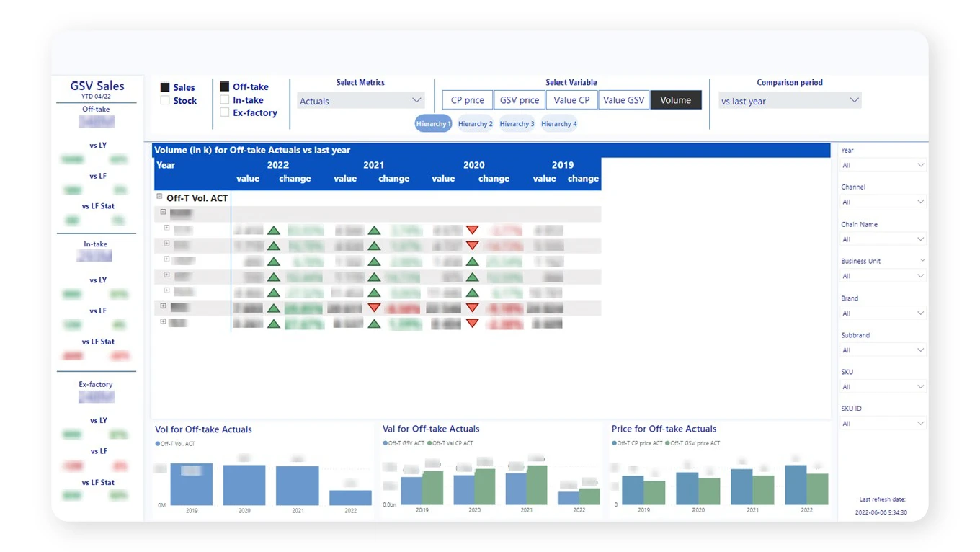This screenshot has height=552, width=980.
Task: Click the Off-T Val CP ACT legend marker
Action: coord(430,444)
